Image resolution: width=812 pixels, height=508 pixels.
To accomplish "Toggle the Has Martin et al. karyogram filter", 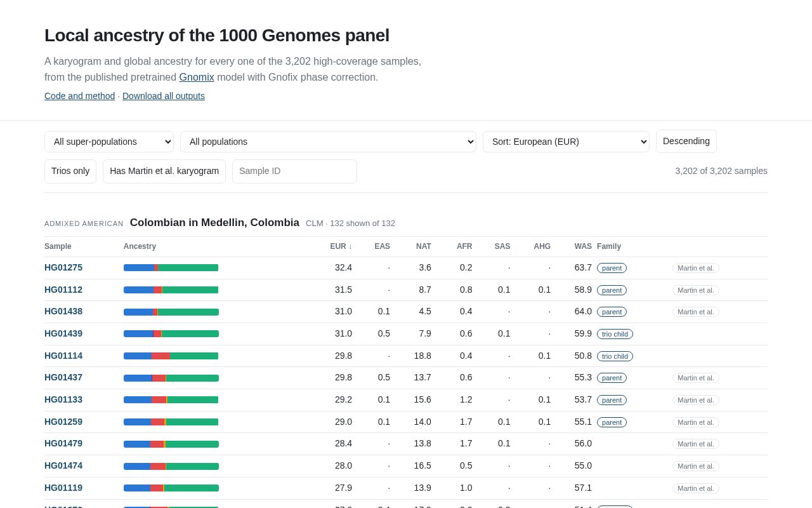I will pyautogui.click(x=164, y=171).
